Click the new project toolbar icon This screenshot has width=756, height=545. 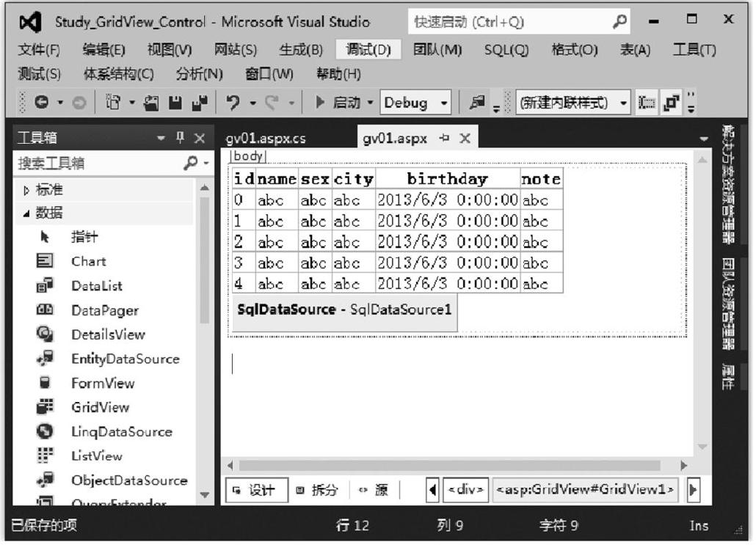point(113,103)
